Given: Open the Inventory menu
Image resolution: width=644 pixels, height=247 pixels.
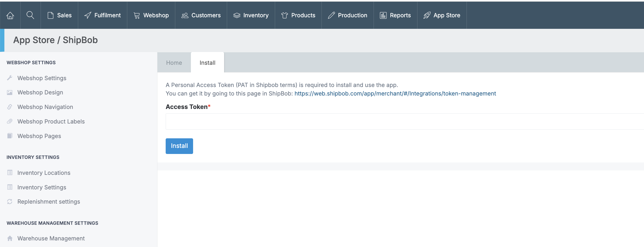Looking at the screenshot, I should (251, 15).
